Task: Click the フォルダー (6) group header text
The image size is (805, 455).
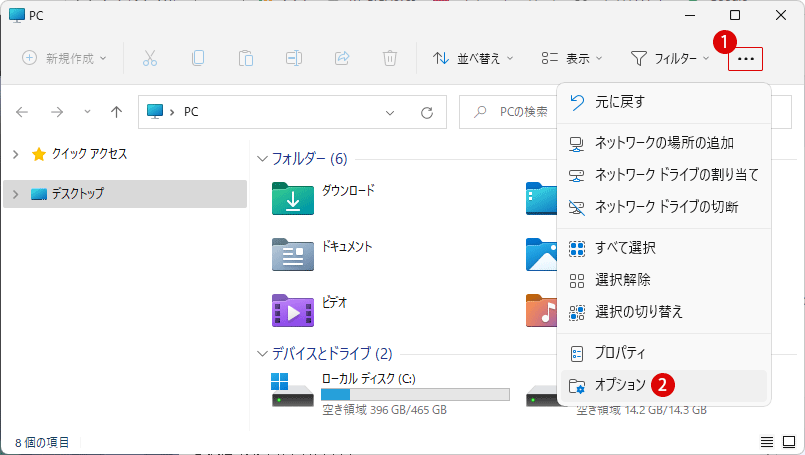Action: (x=310, y=159)
